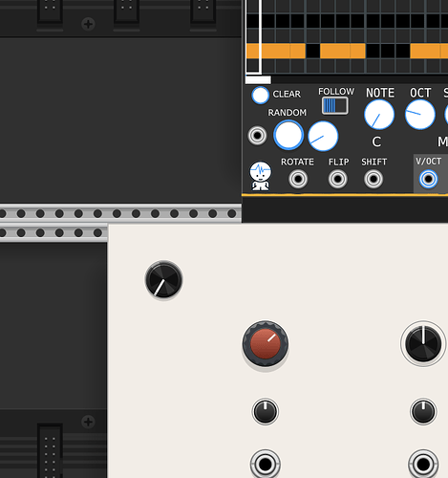Click the large red knob on white module
Screen dimensions: 448x478
tap(266, 344)
